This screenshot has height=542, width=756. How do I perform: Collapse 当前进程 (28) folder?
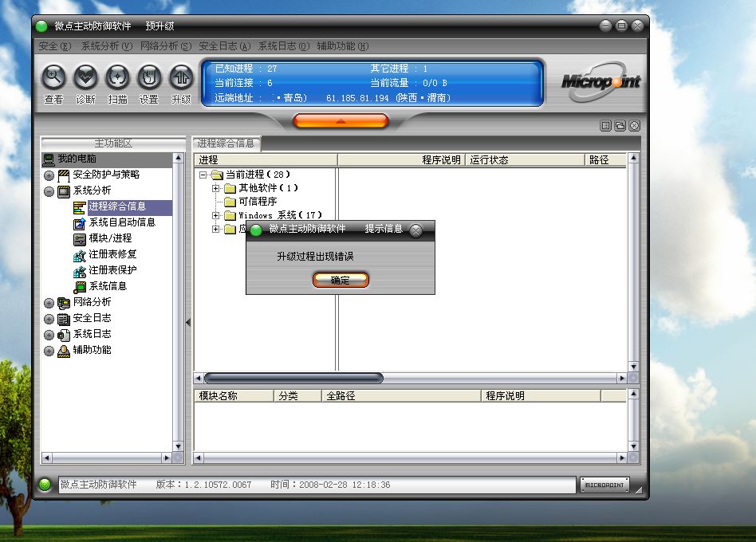pos(203,175)
